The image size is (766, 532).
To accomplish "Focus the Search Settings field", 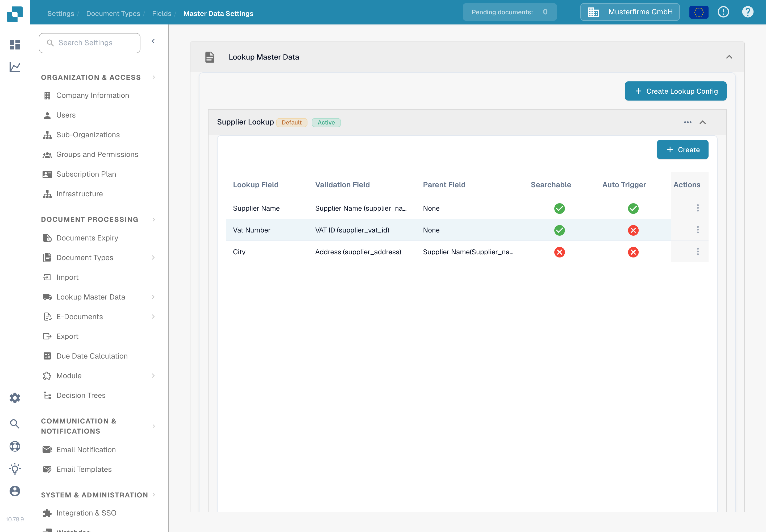I will coord(89,43).
